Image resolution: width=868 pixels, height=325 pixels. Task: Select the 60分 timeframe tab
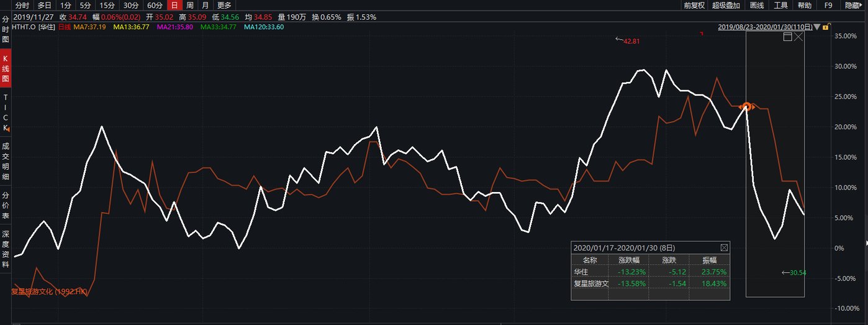click(x=154, y=5)
